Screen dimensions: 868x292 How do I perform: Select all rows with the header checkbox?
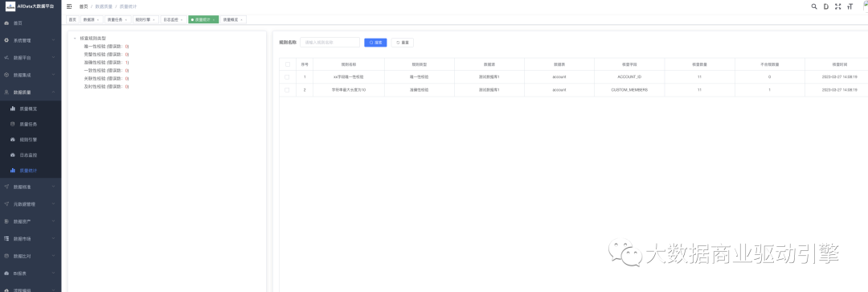click(x=287, y=64)
